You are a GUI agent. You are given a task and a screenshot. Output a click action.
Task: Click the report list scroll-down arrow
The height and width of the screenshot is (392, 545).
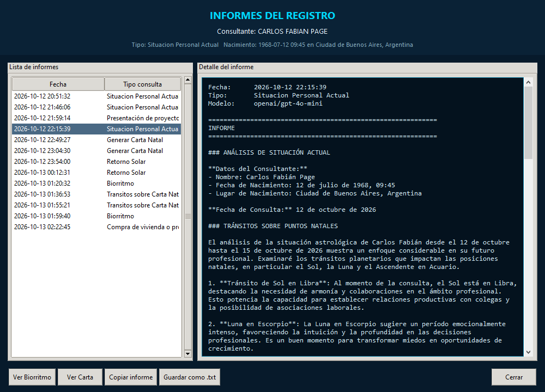coord(187,354)
